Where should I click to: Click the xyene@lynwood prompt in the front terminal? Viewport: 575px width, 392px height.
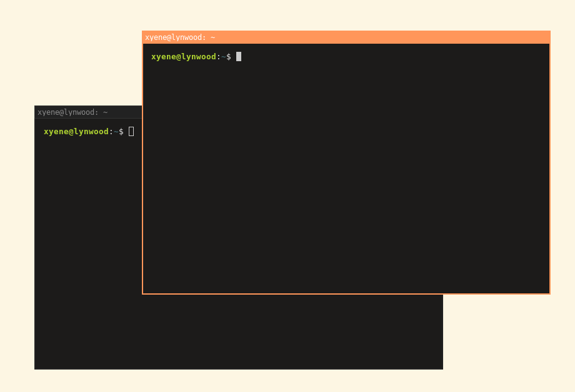184,56
